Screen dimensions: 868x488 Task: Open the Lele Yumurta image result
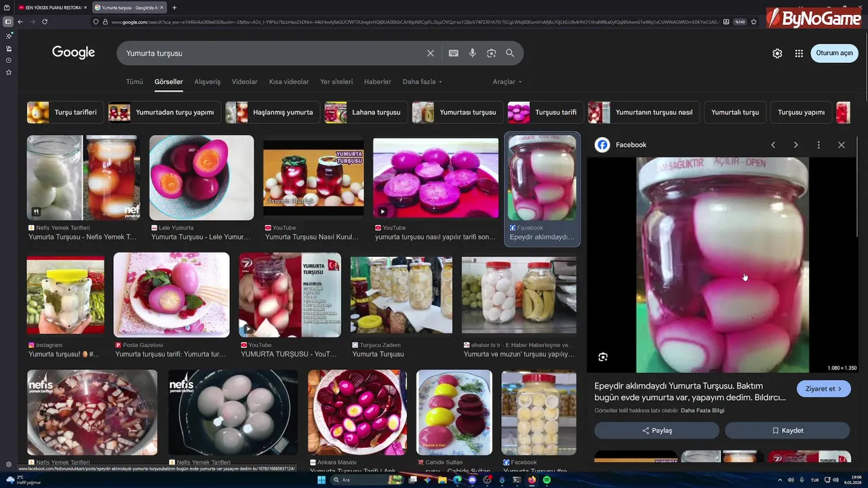pos(201,178)
